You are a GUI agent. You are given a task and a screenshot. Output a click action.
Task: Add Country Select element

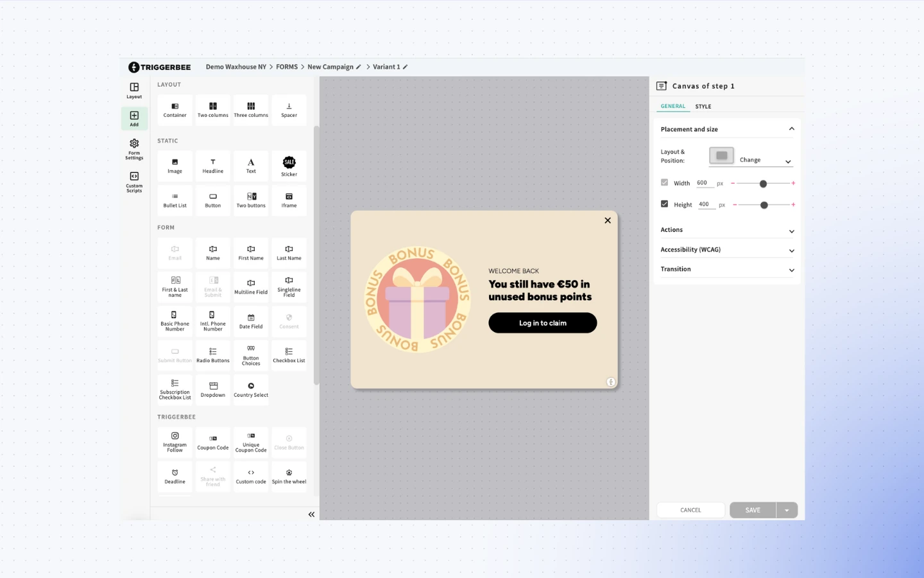[251, 390]
